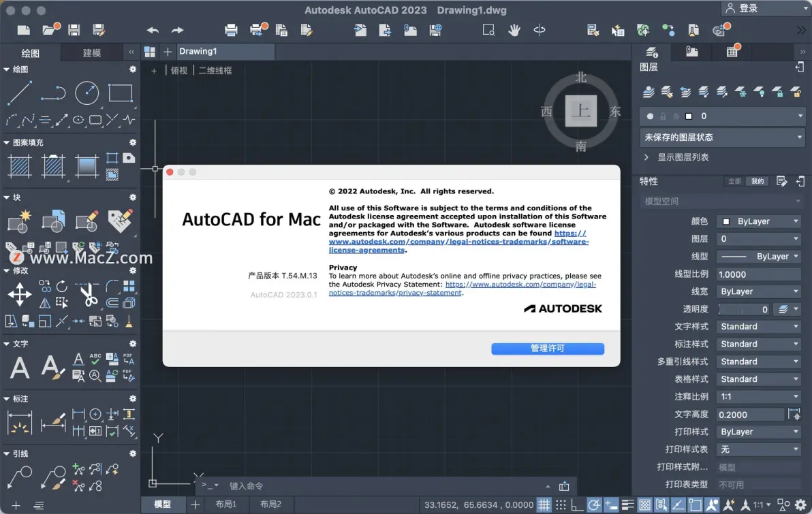Image resolution: width=812 pixels, height=514 pixels.
Task: Click the Orbit tool icon
Action: [x=539, y=30]
